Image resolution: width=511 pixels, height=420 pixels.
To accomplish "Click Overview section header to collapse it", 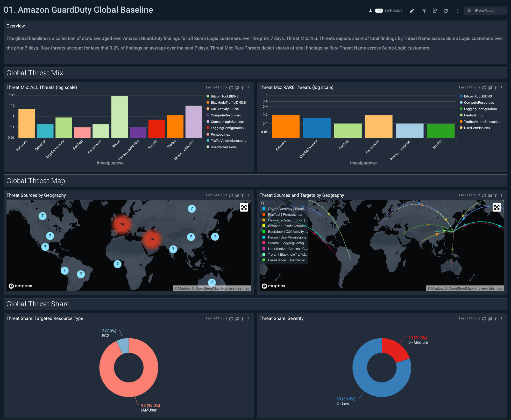I will click(x=16, y=26).
